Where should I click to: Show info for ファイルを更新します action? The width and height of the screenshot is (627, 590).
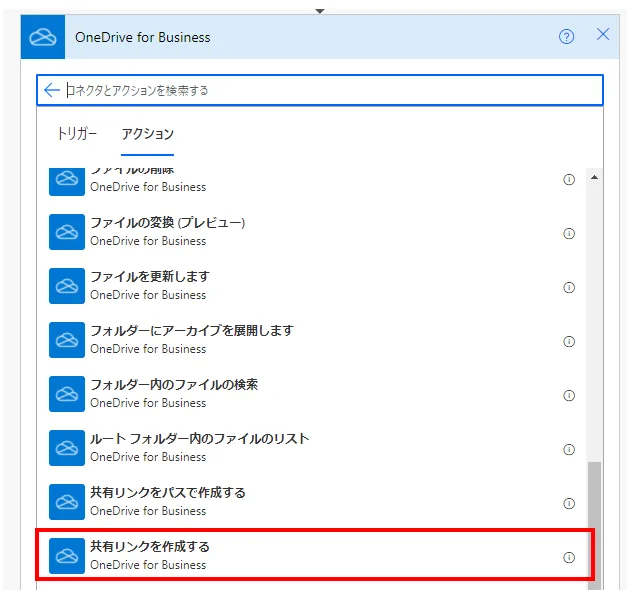pyautogui.click(x=569, y=288)
